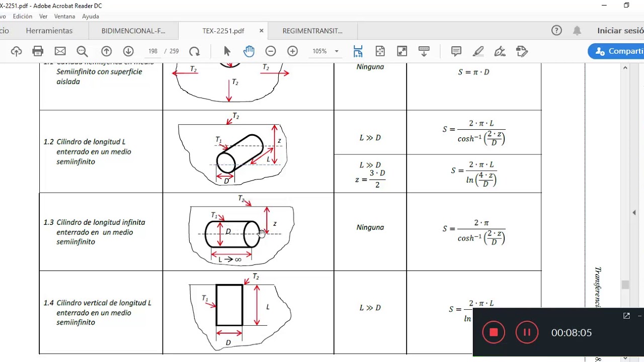
Task: Select the highlight text tool
Action: pos(478,51)
